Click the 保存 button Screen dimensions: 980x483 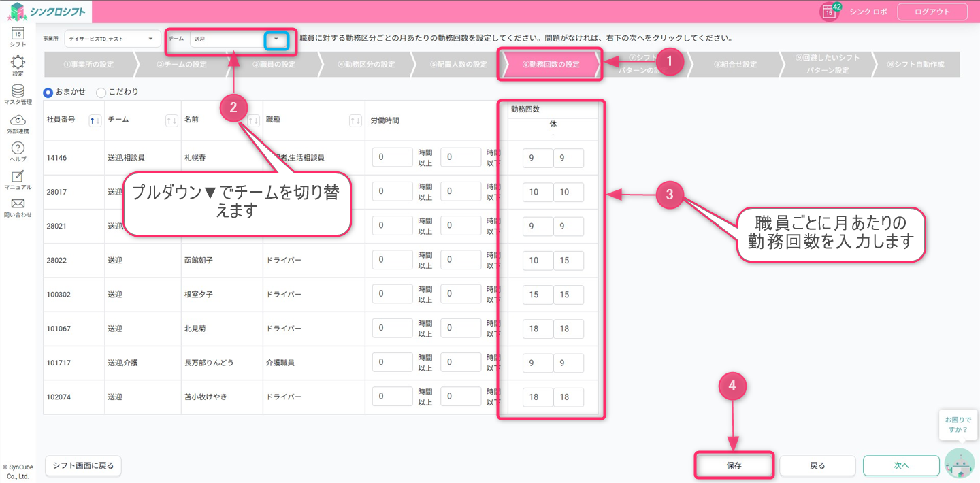pos(734,466)
